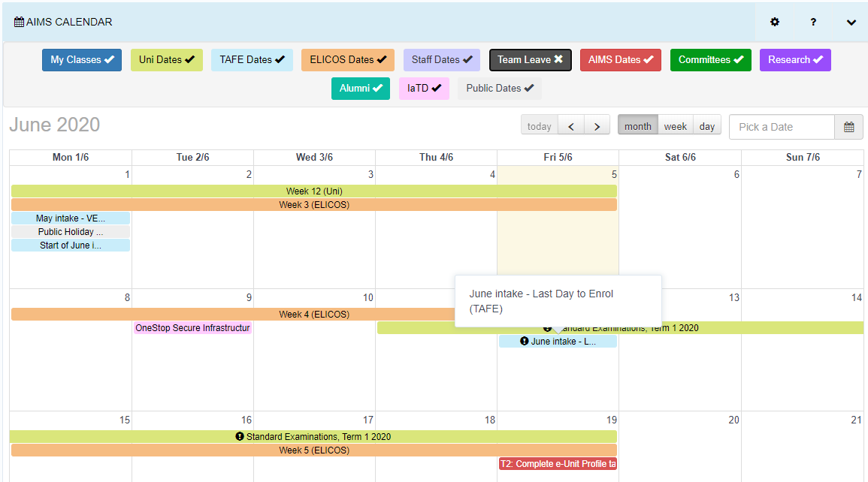Viewport: 868px width, 482px height.
Task: Open the OneStop Secure Infrastructure event
Action: coord(192,328)
